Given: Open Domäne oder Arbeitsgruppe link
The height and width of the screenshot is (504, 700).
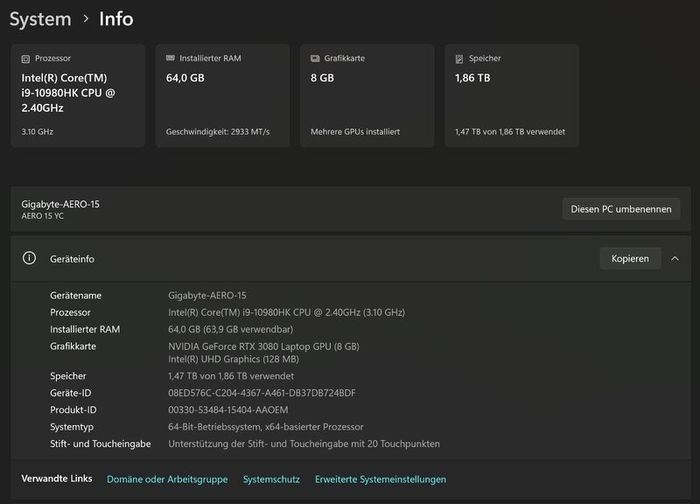Looking at the screenshot, I should point(167,479).
